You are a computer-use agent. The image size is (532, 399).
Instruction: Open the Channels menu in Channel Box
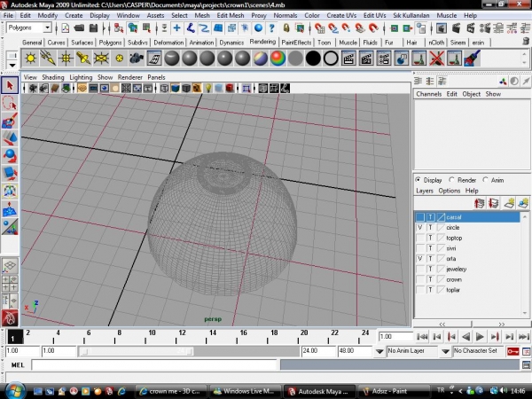[x=429, y=94]
